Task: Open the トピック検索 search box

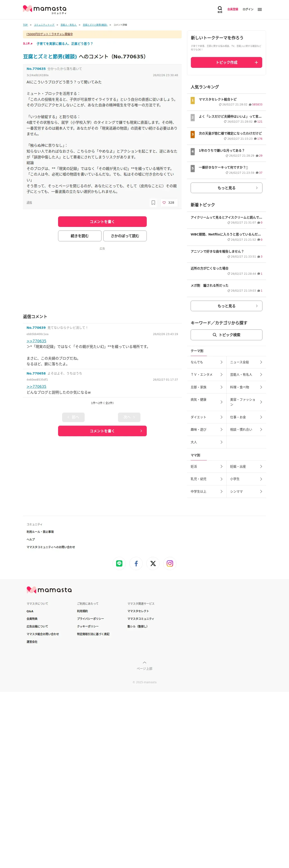Action: click(x=226, y=335)
